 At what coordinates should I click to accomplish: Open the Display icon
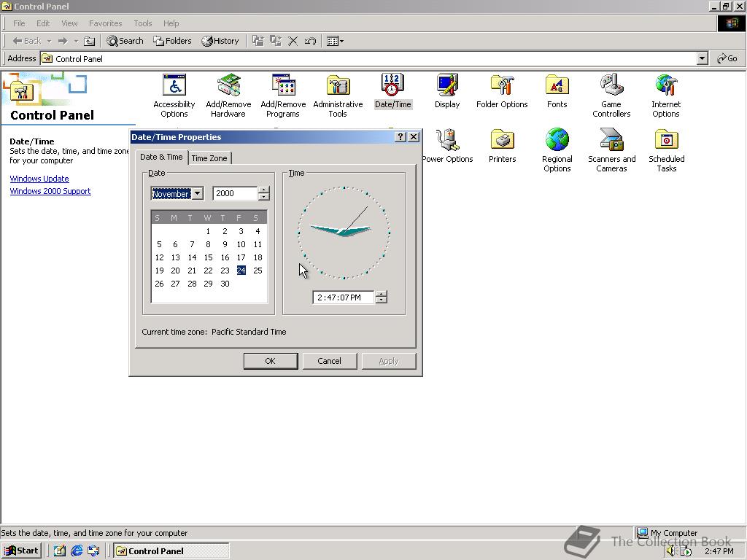pos(447,91)
